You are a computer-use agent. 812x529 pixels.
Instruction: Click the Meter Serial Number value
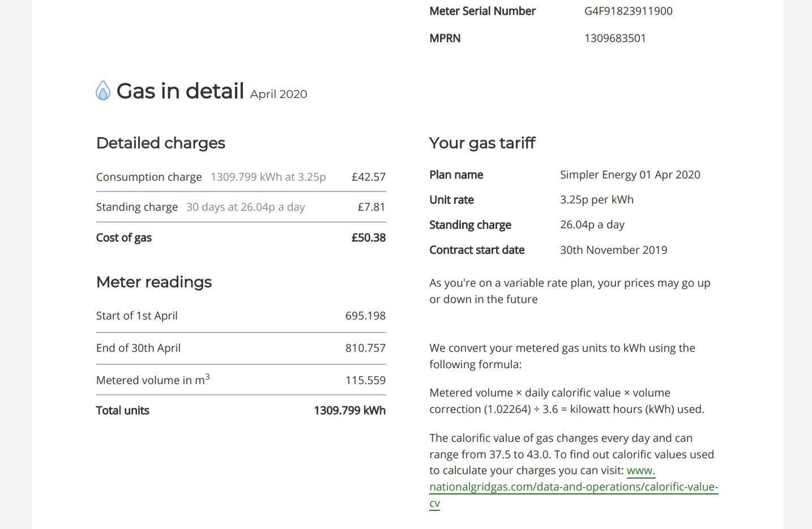coord(629,11)
